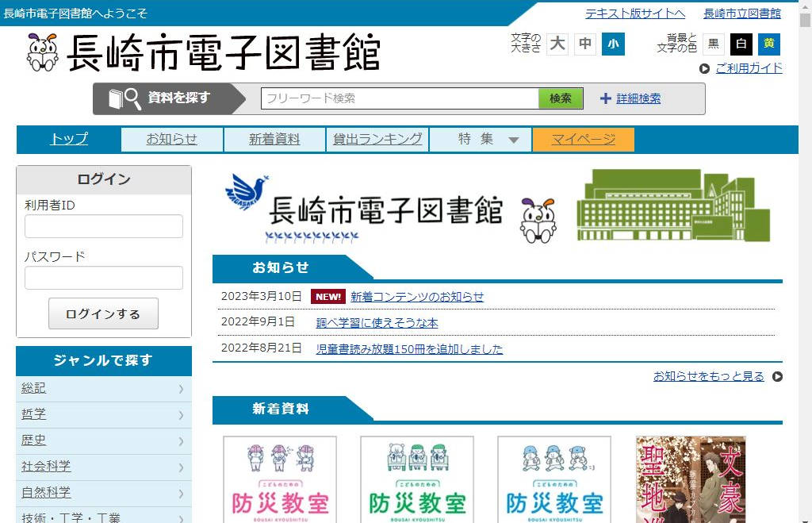
Task: Open the 文豪 聖地 book cover
Action: pyautogui.click(x=691, y=479)
